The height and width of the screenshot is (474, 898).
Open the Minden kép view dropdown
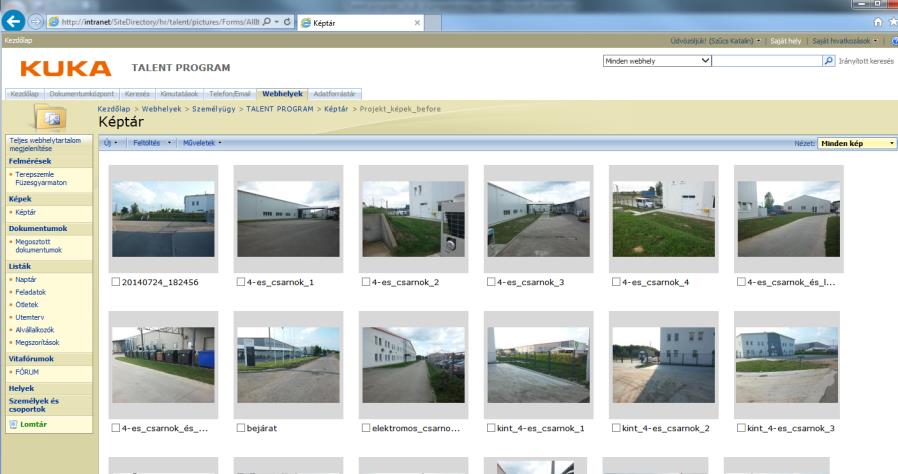[857, 143]
